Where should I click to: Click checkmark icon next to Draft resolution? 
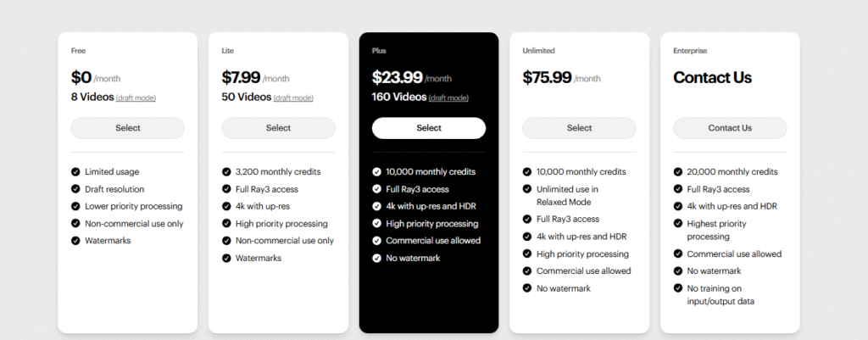pos(76,189)
